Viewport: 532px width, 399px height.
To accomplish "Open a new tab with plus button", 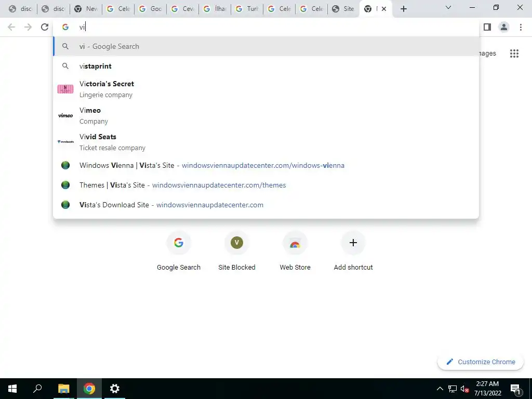I will tap(403, 9).
